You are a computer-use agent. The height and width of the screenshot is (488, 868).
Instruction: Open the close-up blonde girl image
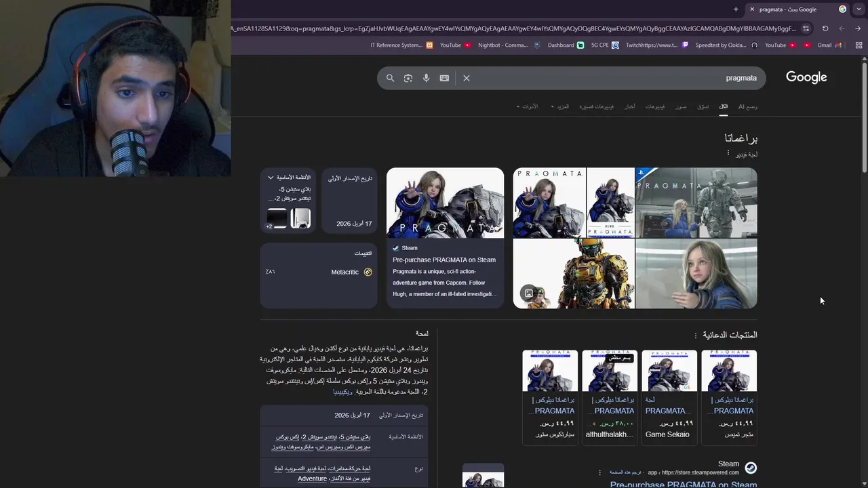pyautogui.click(x=696, y=273)
